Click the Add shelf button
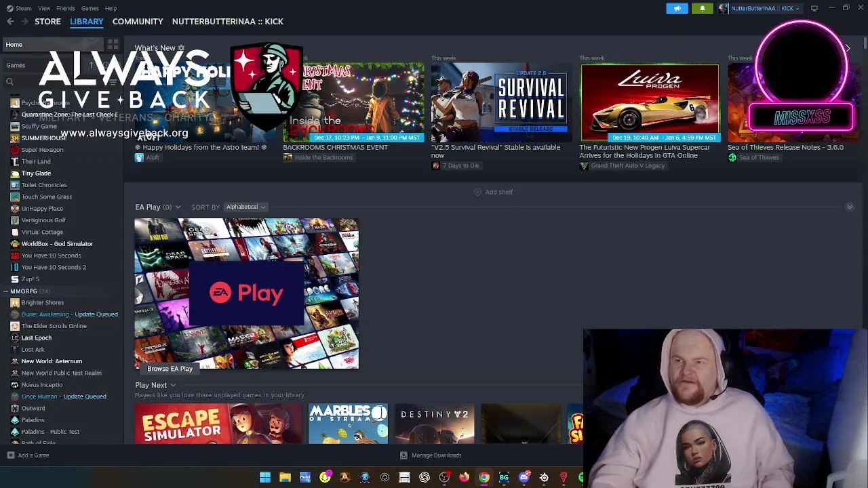The width and height of the screenshot is (868, 488). pos(493,192)
